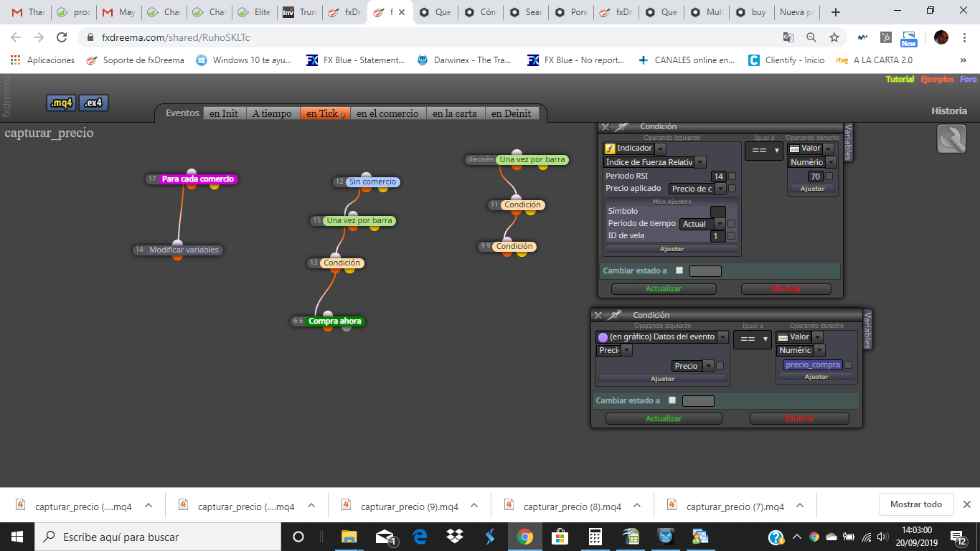Screen dimensions: 980x551
Task: Open File Explorer from the taskbar
Action: [349, 537]
